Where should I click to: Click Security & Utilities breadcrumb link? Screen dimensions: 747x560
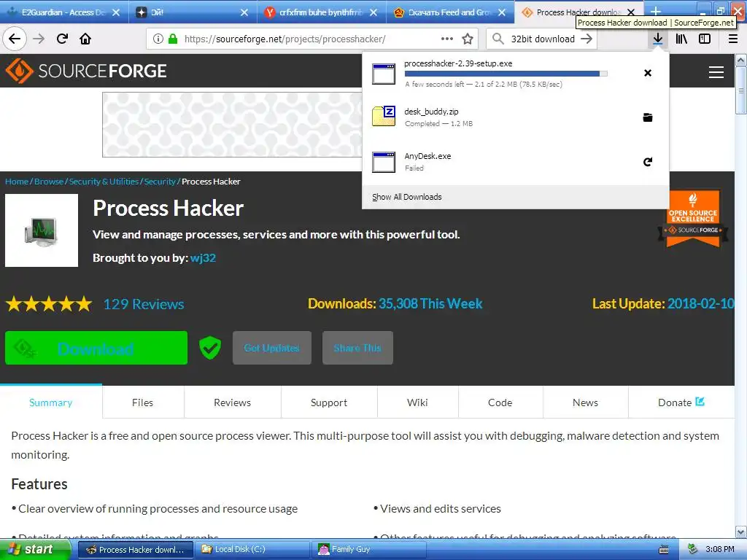click(x=104, y=182)
